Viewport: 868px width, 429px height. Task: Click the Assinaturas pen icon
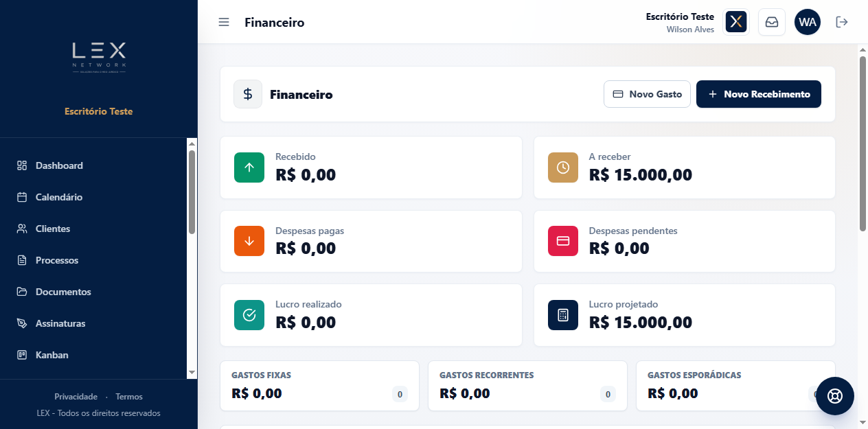(22, 323)
